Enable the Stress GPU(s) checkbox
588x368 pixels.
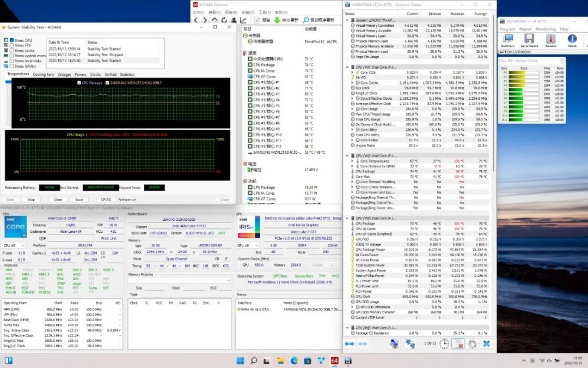click(12, 65)
